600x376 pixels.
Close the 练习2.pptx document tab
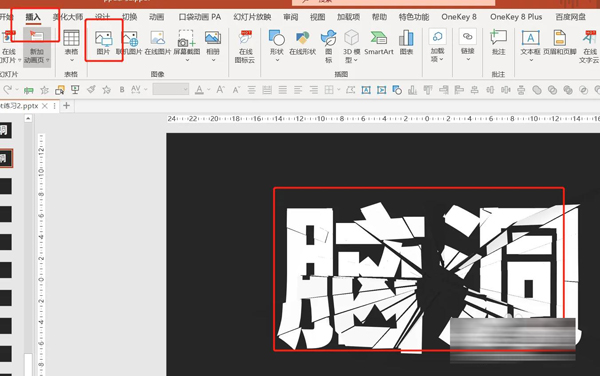pyautogui.click(x=45, y=106)
